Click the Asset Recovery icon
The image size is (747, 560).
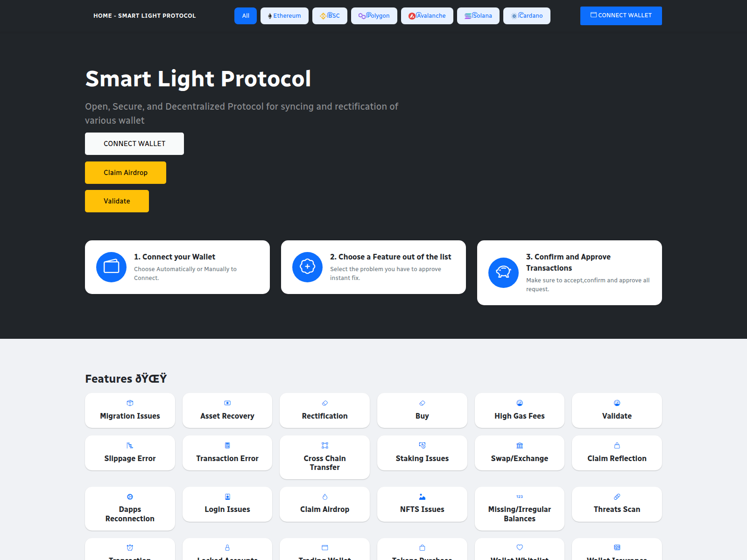[x=227, y=403]
